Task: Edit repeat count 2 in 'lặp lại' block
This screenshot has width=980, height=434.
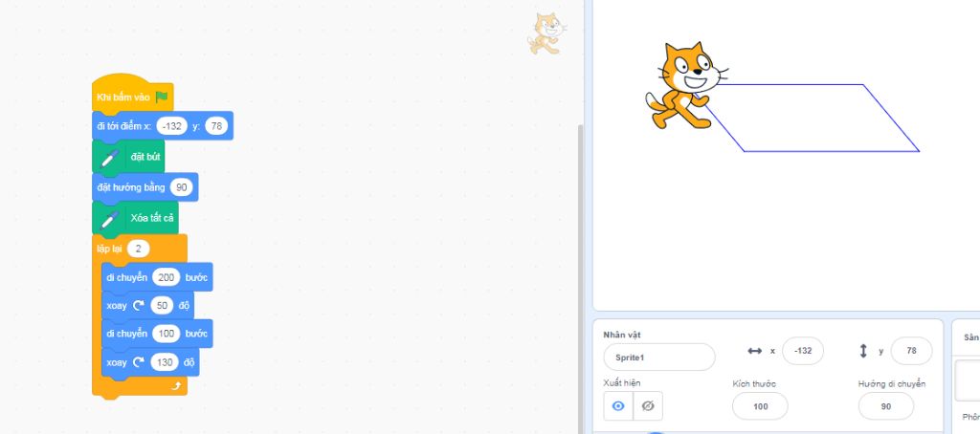Action: pyautogui.click(x=138, y=249)
